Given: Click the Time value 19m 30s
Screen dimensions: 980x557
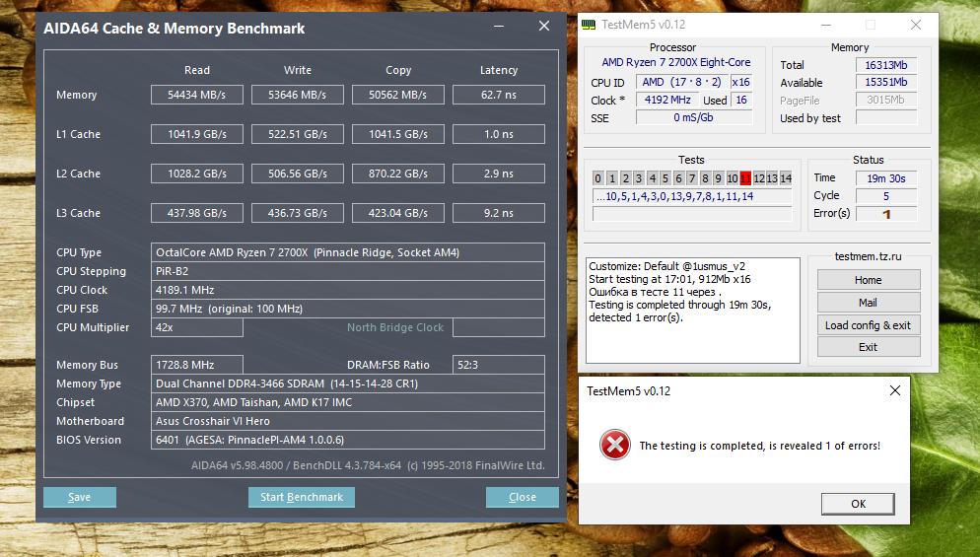Looking at the screenshot, I should tap(886, 178).
